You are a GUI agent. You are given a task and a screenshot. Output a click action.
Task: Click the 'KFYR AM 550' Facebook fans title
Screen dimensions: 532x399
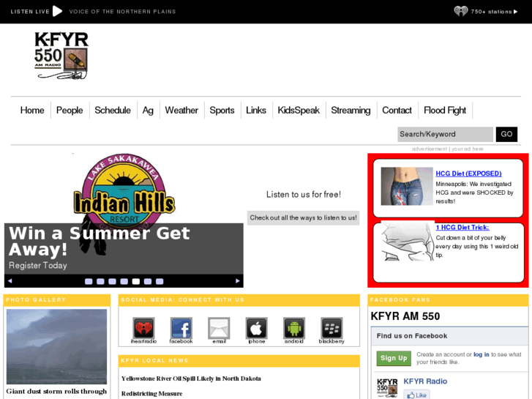point(405,316)
